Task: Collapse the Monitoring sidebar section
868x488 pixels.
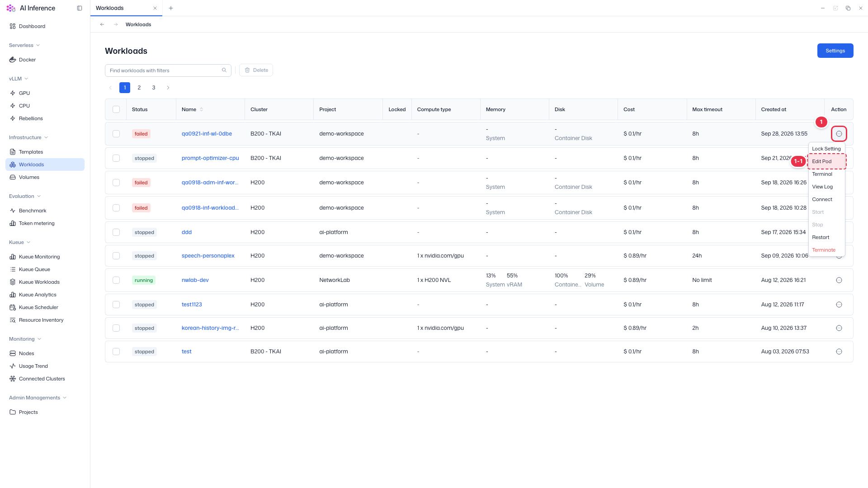Action: pos(25,339)
